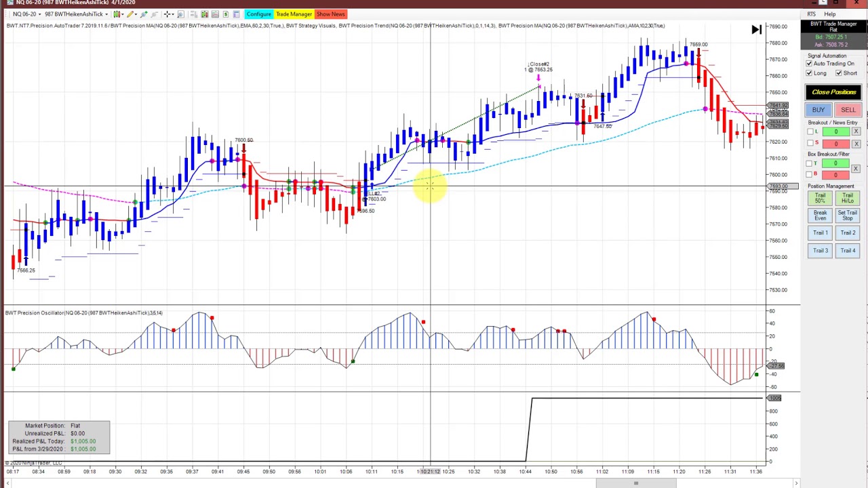Click the cyan Configure button
The image size is (868, 488).
pos(259,14)
